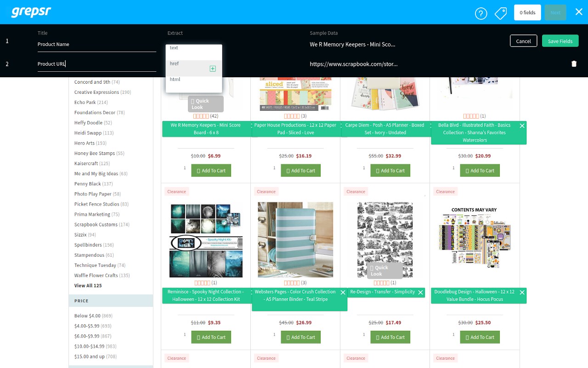Filter price $6.00-$9.99

(x=93, y=336)
